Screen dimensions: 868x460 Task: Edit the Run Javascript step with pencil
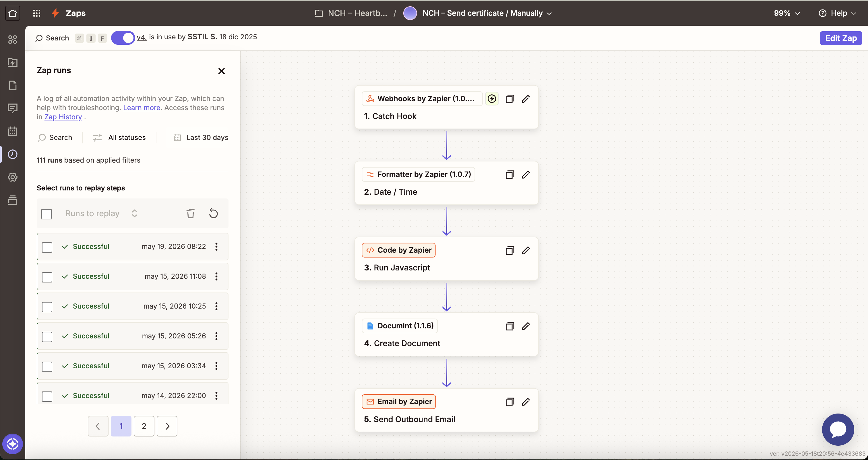pos(526,250)
